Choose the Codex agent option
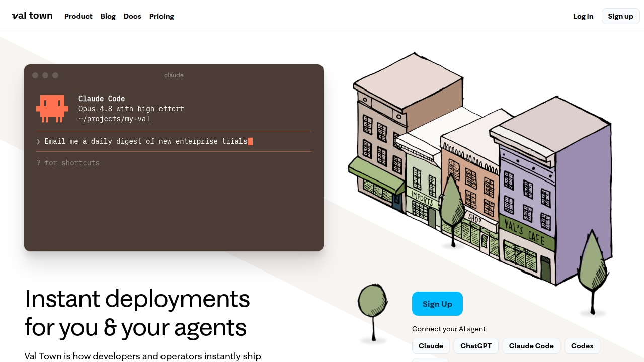Viewport: 644px width, 362px height. click(582, 346)
